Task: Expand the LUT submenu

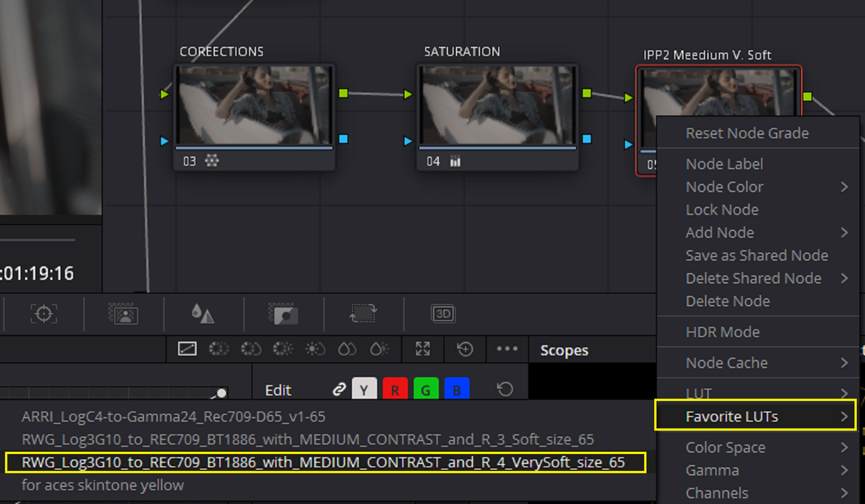Action: point(758,393)
